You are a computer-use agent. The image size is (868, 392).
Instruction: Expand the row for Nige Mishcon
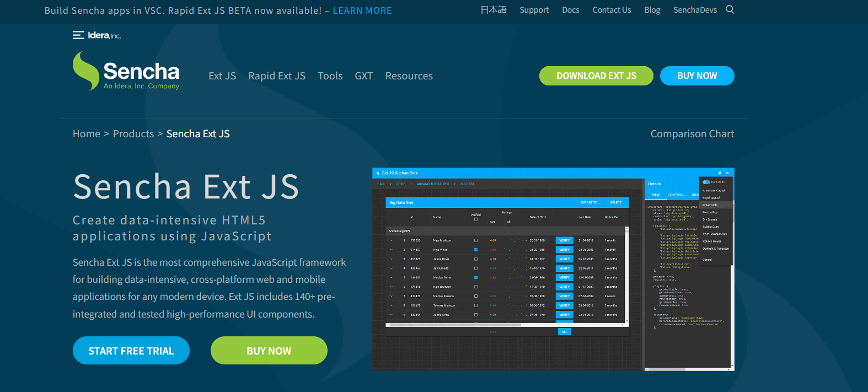pyautogui.click(x=392, y=240)
